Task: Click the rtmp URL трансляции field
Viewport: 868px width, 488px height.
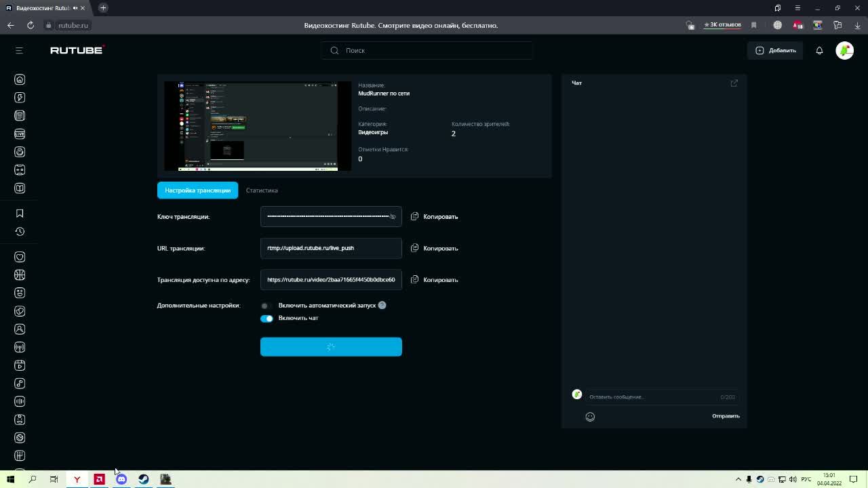Action: point(331,248)
